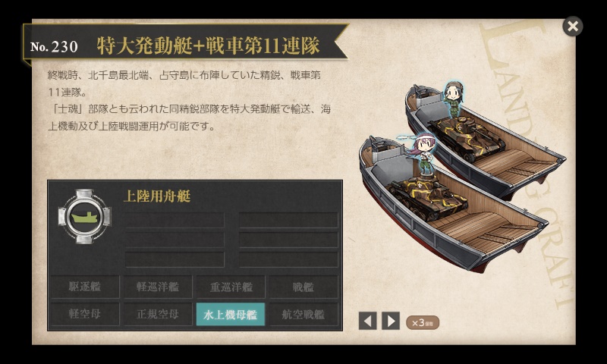This screenshot has width=607, height=364.
Task: Select the 重巡洋艦 ship type cell
Action: [x=231, y=287]
